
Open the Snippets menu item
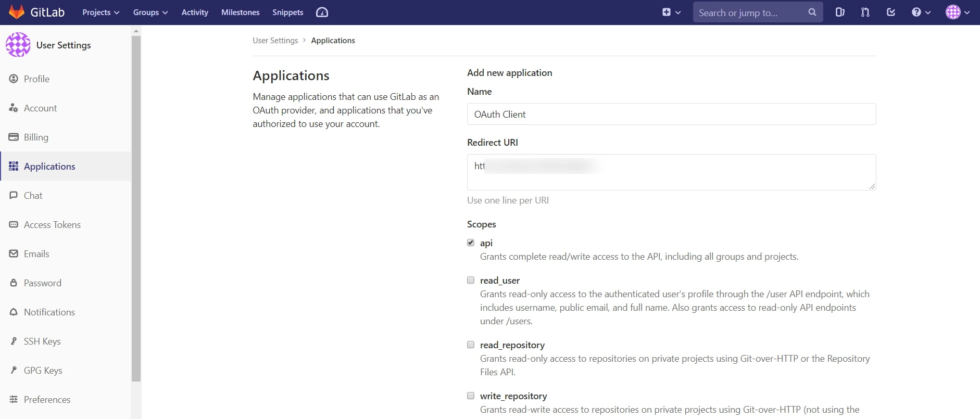(x=288, y=12)
